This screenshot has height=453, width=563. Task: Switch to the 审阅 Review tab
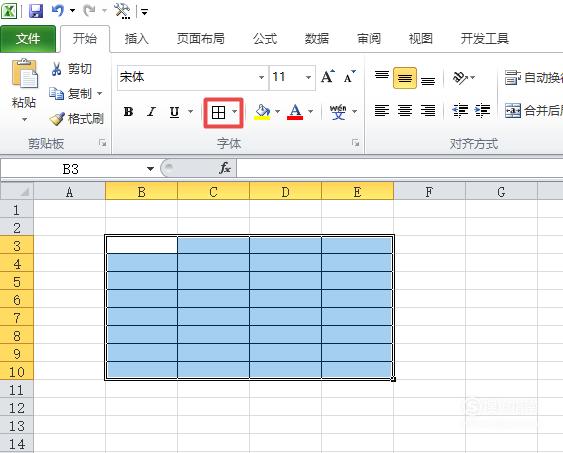click(x=369, y=38)
